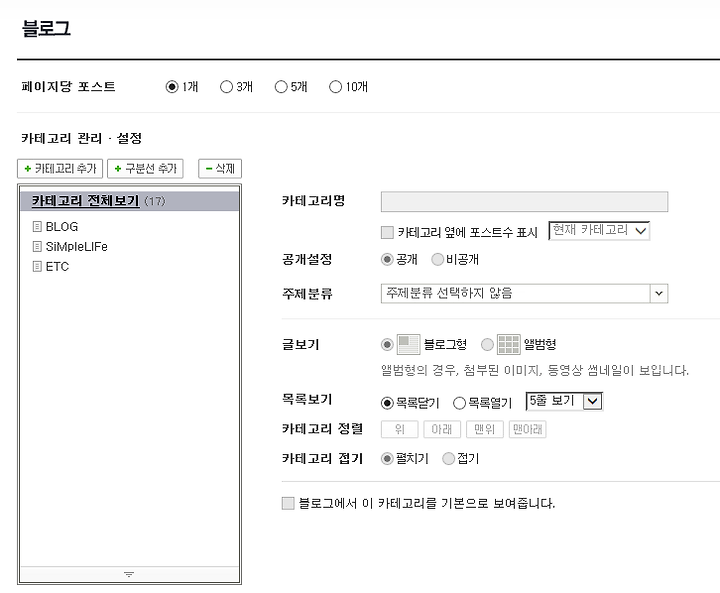Click the (17) post count text
This screenshot has height=593, width=720.
pos(155,201)
